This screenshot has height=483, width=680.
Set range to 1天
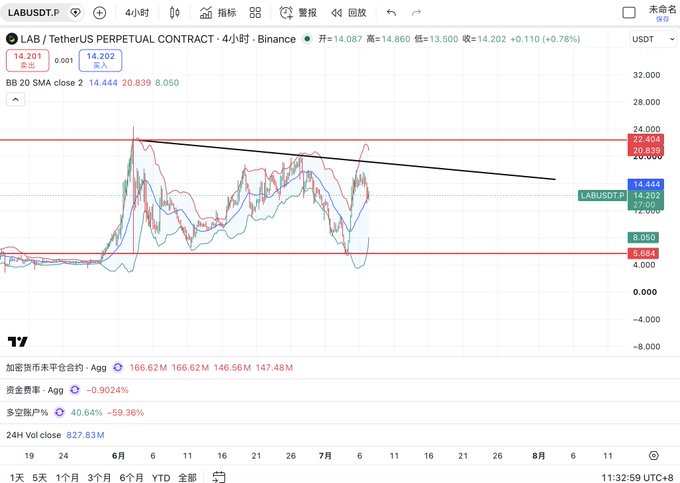(x=17, y=477)
